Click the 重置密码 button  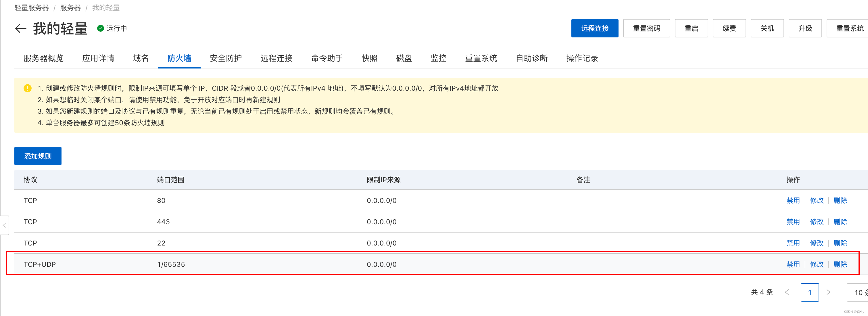click(x=646, y=28)
